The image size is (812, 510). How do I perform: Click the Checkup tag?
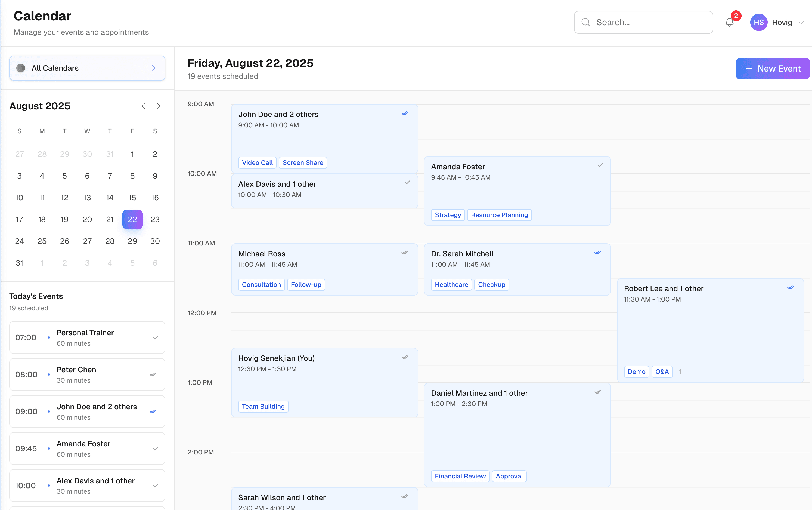click(491, 284)
